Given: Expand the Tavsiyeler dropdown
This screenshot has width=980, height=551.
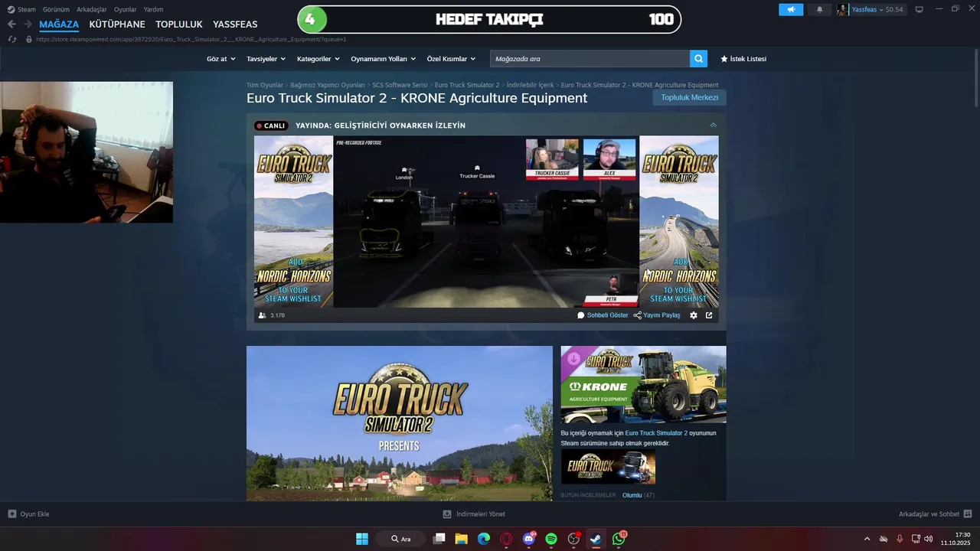Looking at the screenshot, I should point(266,59).
